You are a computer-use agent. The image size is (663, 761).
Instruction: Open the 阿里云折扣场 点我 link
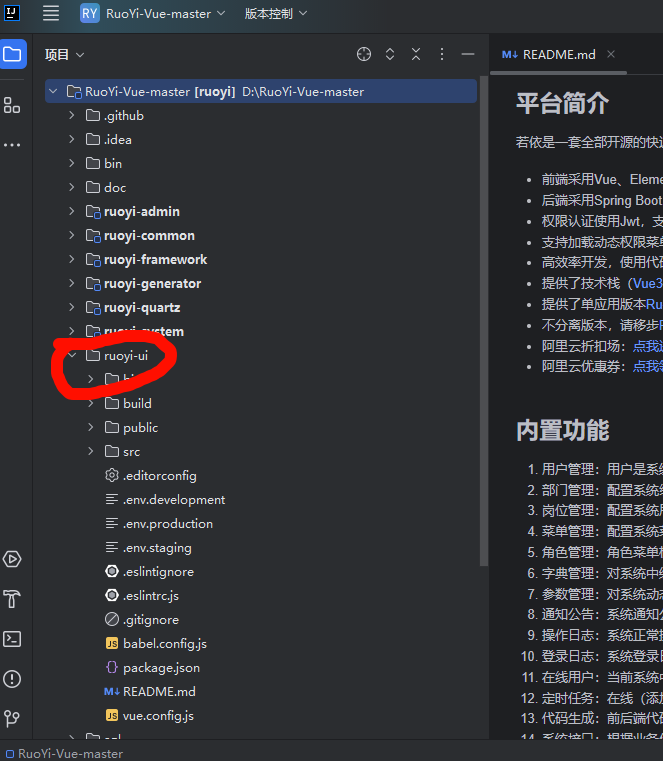[648, 346]
